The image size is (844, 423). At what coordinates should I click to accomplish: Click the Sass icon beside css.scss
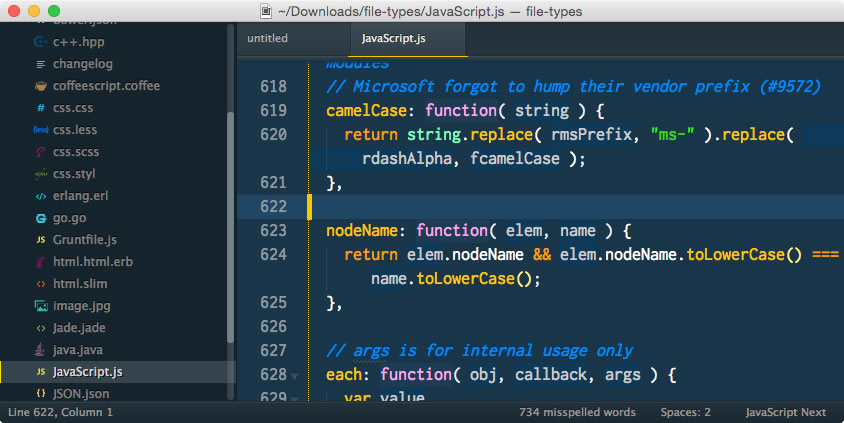click(41, 152)
